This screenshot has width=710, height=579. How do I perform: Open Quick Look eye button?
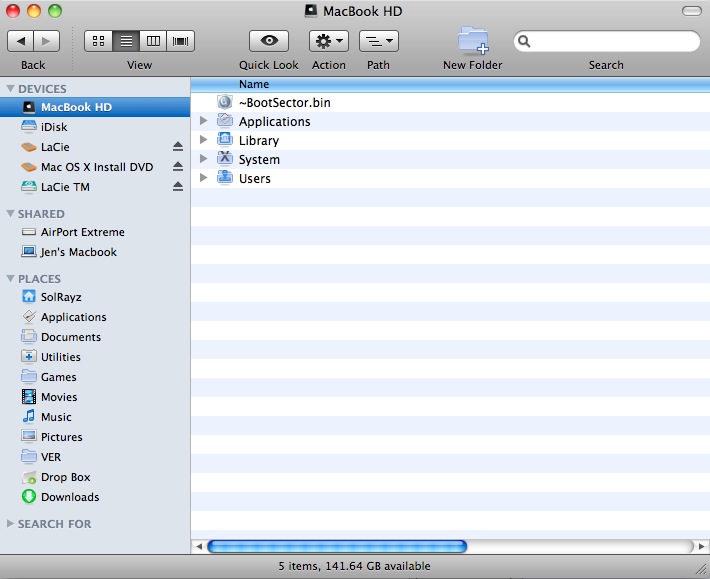pos(269,41)
